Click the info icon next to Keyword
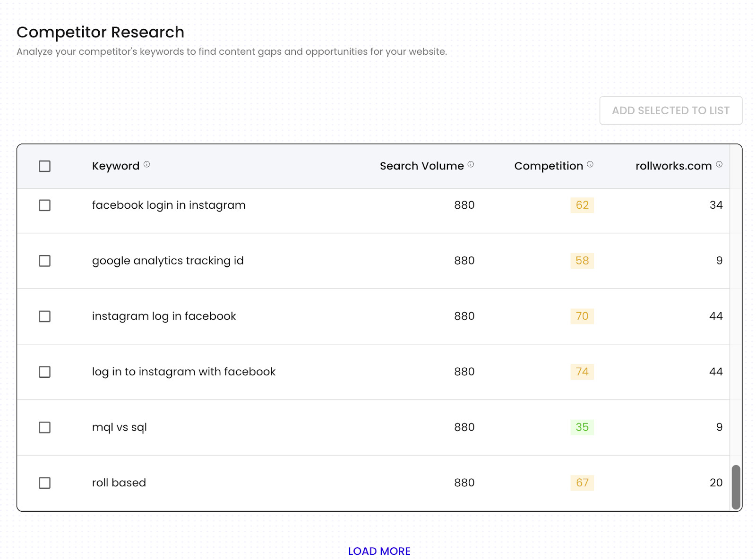The height and width of the screenshot is (560, 756). 147,164
